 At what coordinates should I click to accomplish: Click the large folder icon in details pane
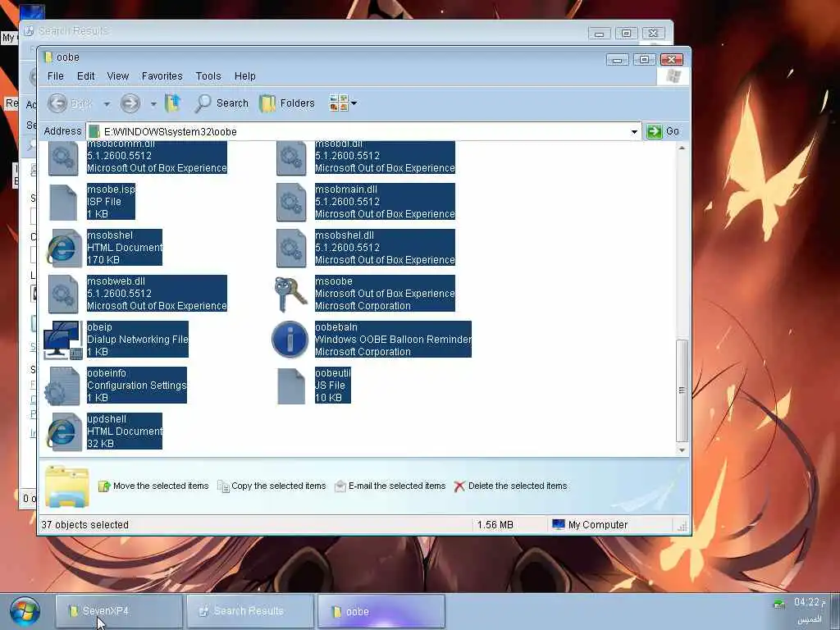point(67,486)
